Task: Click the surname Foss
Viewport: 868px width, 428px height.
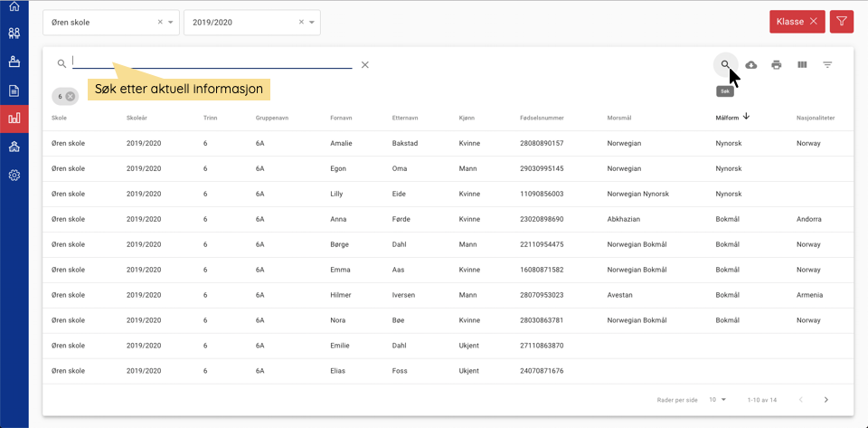Action: [400, 371]
